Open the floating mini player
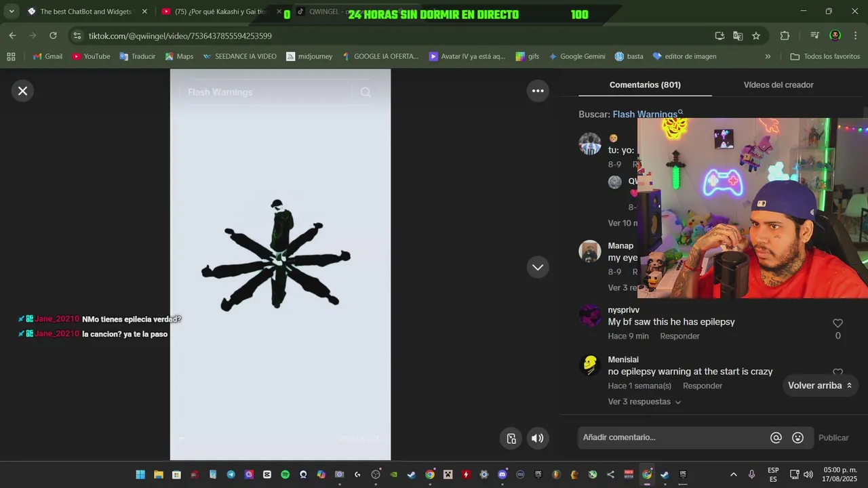 (x=512, y=438)
